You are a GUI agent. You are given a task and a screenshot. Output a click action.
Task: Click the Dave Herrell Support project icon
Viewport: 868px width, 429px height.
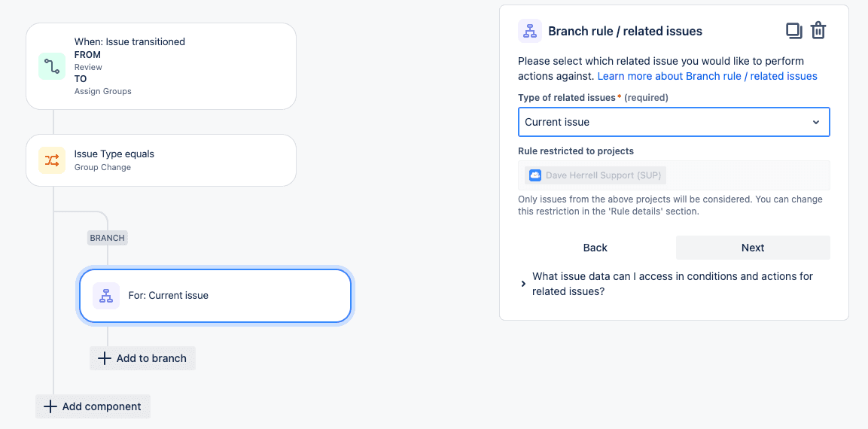pyautogui.click(x=535, y=175)
